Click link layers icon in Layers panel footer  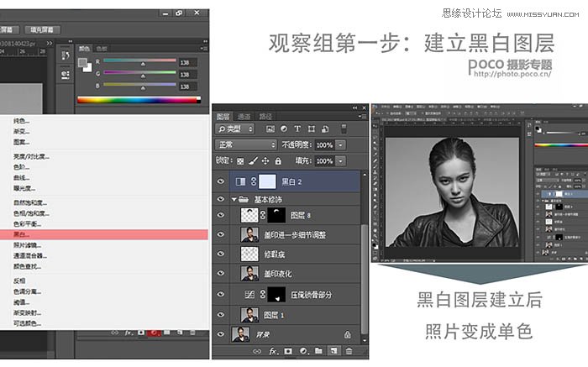point(257,351)
